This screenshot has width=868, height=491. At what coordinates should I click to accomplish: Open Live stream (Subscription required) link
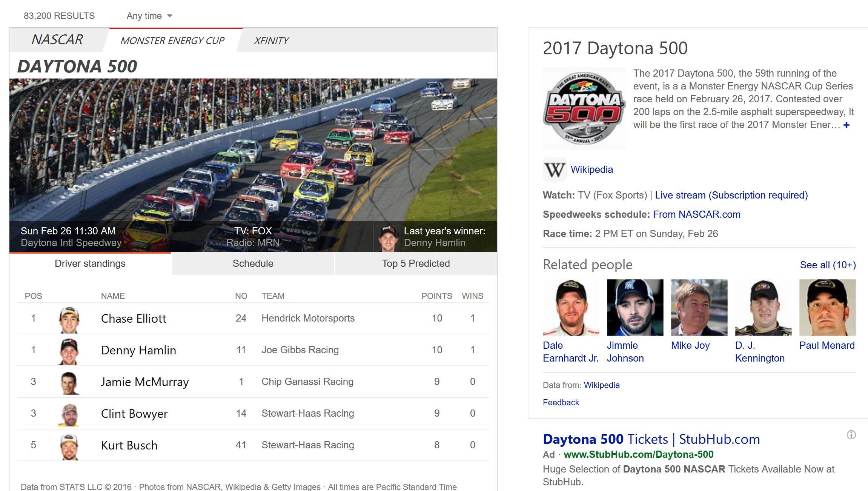pos(731,195)
